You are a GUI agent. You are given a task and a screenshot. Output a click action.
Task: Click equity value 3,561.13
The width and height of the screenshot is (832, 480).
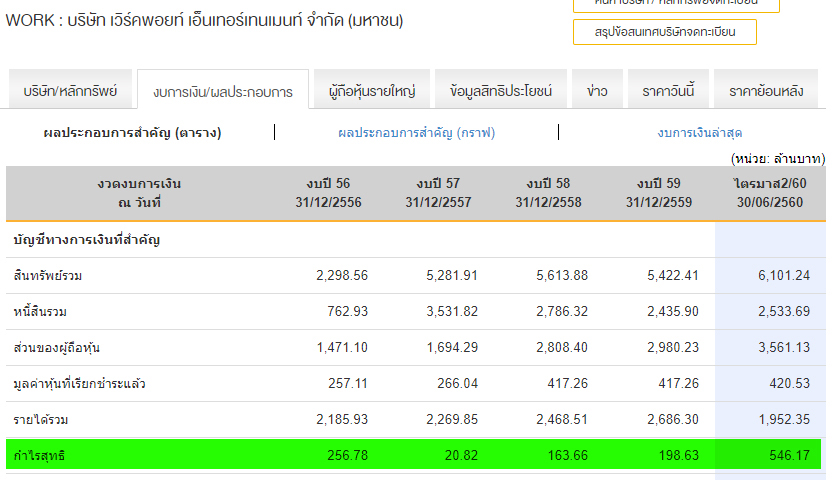point(784,347)
